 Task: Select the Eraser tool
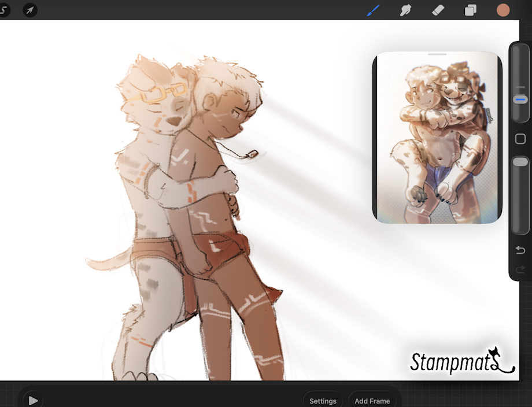438,10
